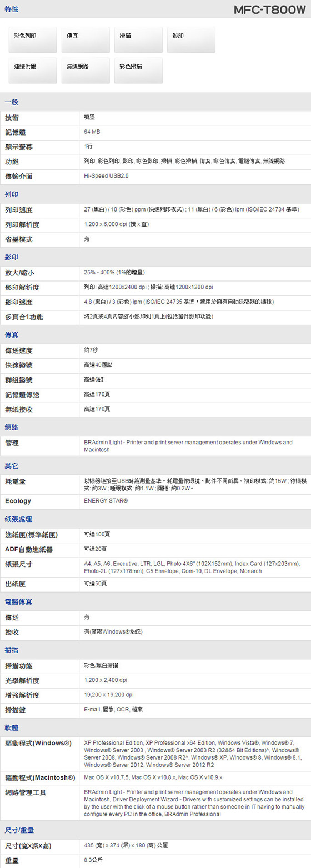This screenshot has height=868, width=311.
Task: Click the 1,200 x 2,400 dpi optical value
Action: tap(106, 680)
